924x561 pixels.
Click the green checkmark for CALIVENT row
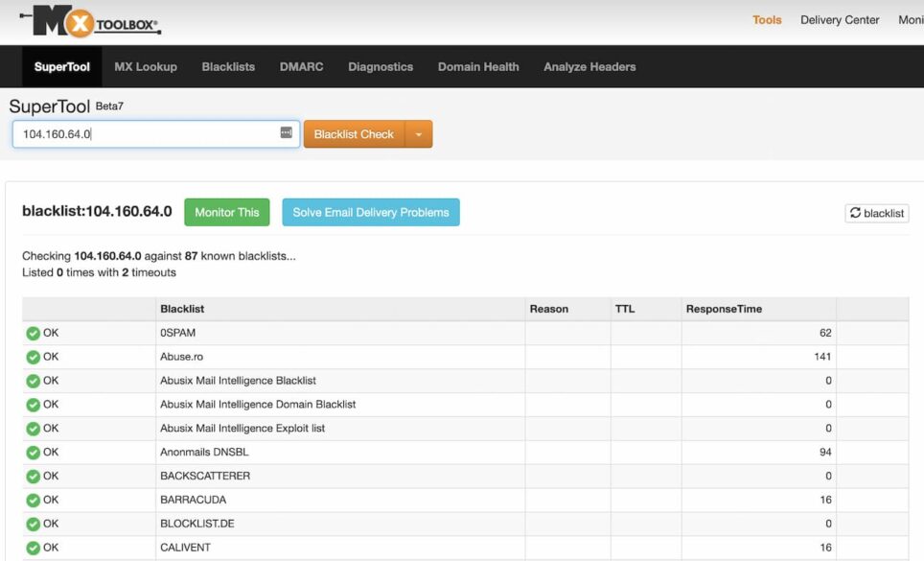click(34, 549)
